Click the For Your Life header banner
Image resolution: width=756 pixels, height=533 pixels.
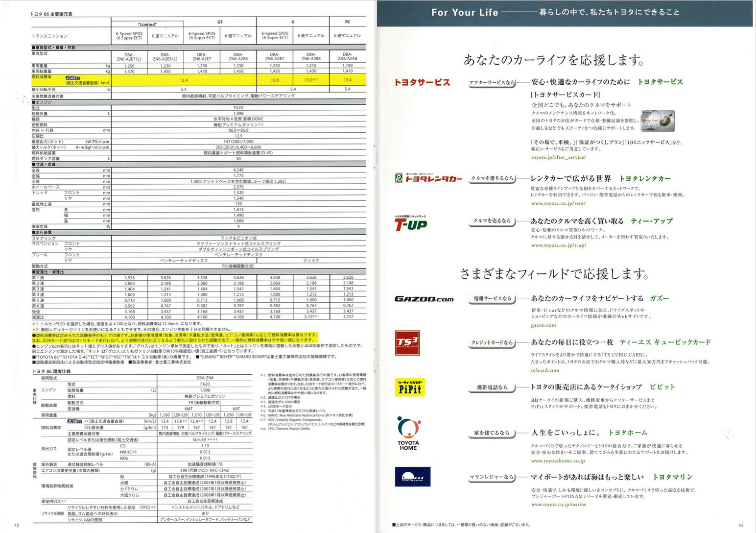(x=565, y=13)
